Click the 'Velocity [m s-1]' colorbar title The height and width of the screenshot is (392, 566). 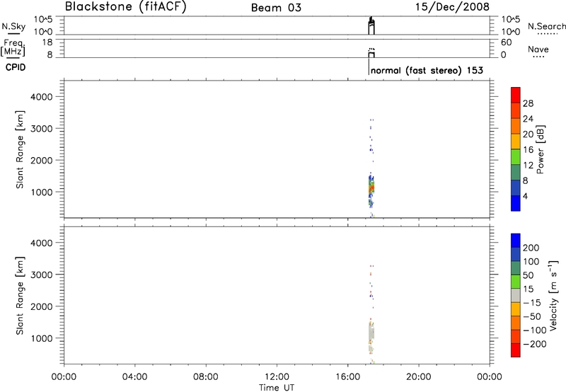click(553, 295)
